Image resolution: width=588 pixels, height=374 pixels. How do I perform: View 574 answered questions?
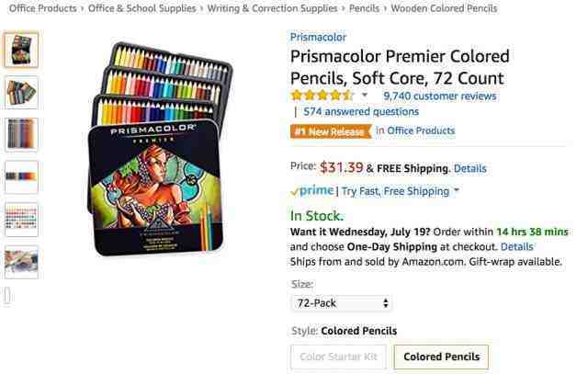coord(360,112)
